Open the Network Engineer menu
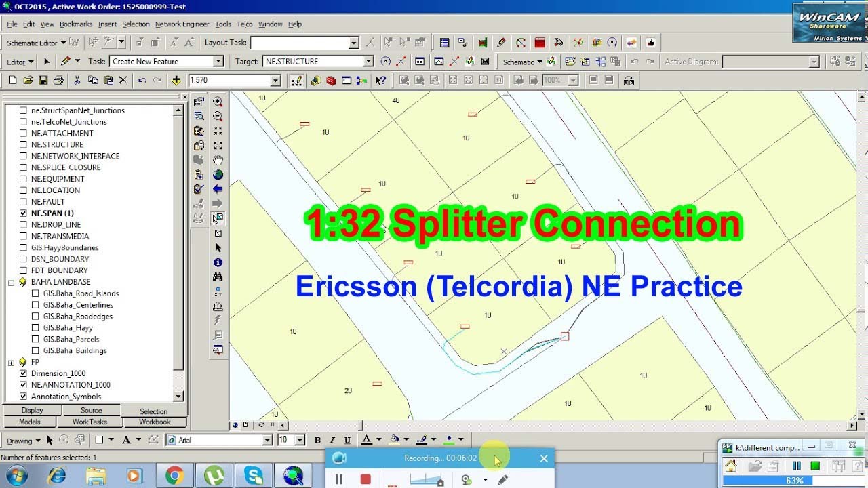The image size is (868, 488). pyautogui.click(x=182, y=24)
